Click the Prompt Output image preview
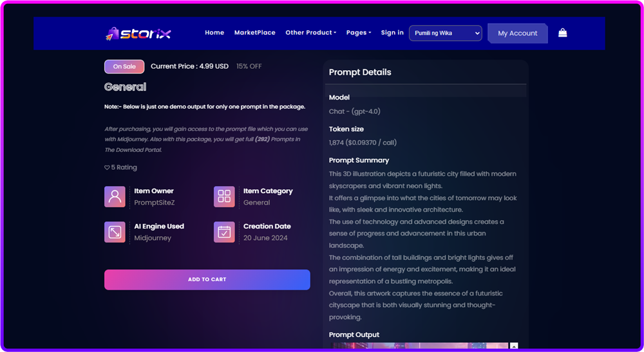644x352 pixels. click(419, 346)
